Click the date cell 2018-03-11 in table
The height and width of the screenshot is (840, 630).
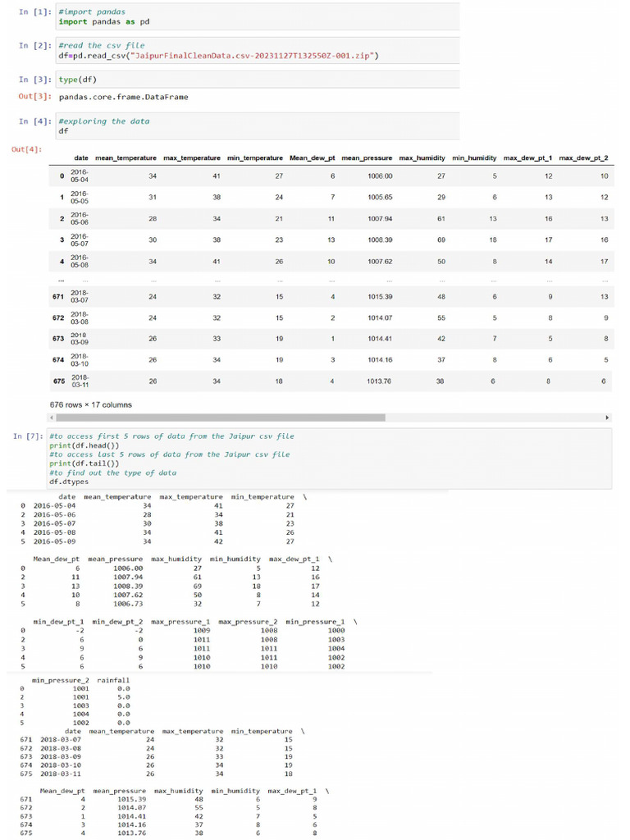tap(80, 381)
